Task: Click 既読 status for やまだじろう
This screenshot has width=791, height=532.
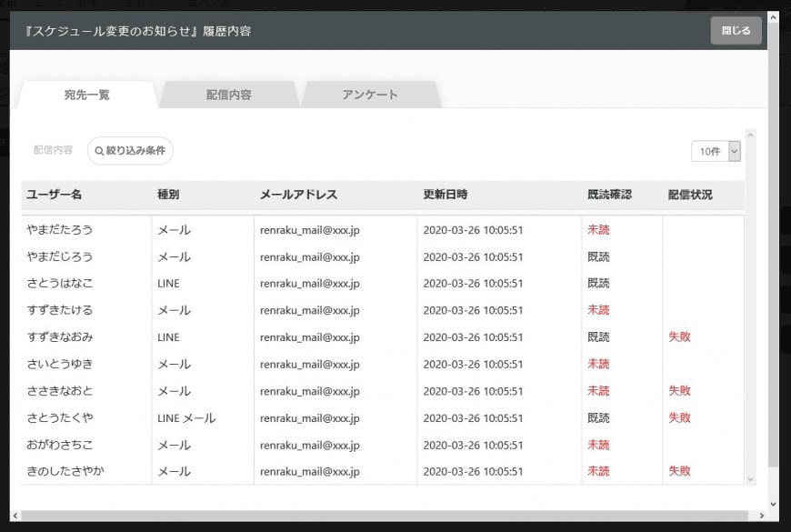Action: click(x=598, y=257)
